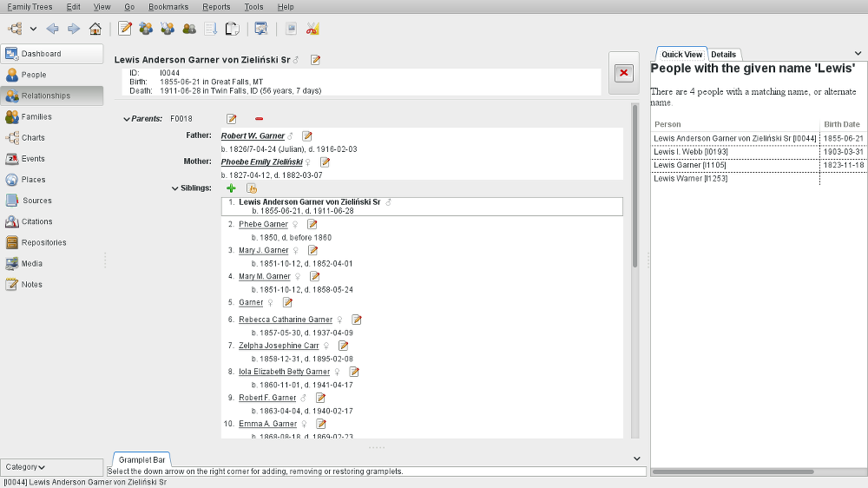Click the back navigation arrow

point(53,29)
